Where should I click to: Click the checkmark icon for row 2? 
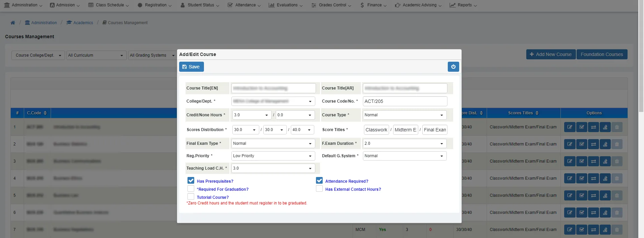[x=582, y=144]
